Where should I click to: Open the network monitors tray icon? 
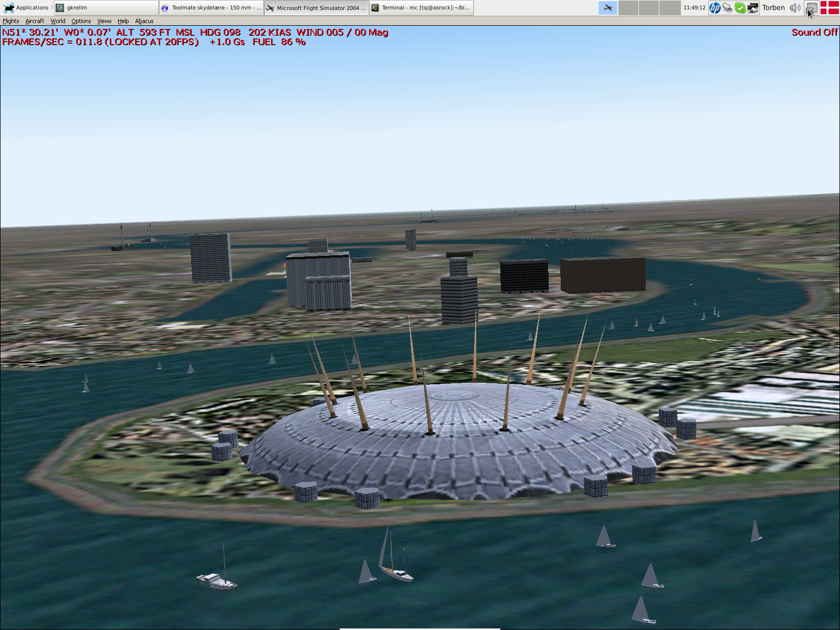click(x=752, y=8)
